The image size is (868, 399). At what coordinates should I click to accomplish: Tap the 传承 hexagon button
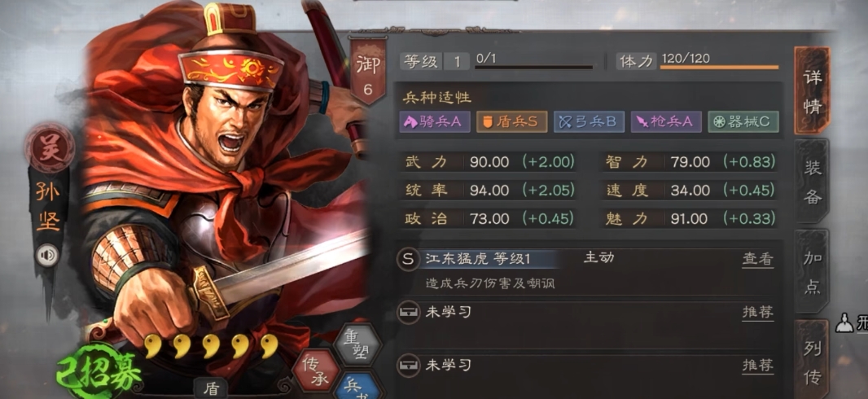(x=316, y=369)
